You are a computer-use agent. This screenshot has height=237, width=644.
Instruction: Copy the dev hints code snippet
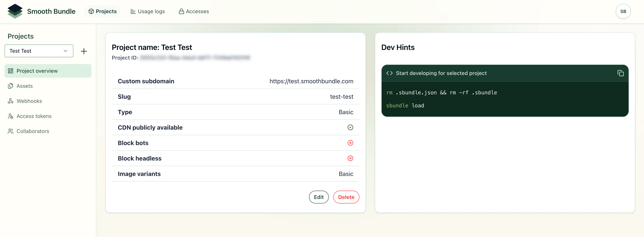[620, 73]
